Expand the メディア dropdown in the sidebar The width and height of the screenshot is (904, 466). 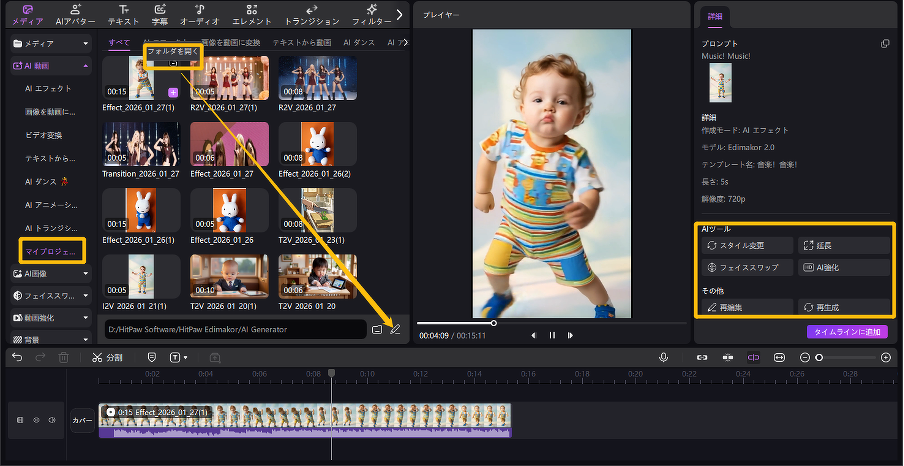86,44
